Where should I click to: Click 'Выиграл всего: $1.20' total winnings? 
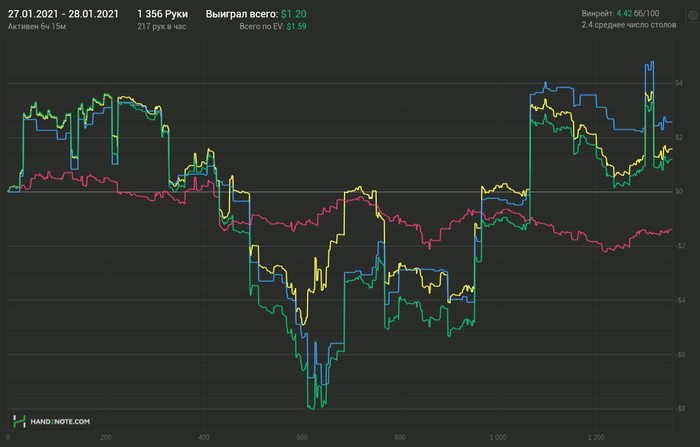tap(256, 14)
